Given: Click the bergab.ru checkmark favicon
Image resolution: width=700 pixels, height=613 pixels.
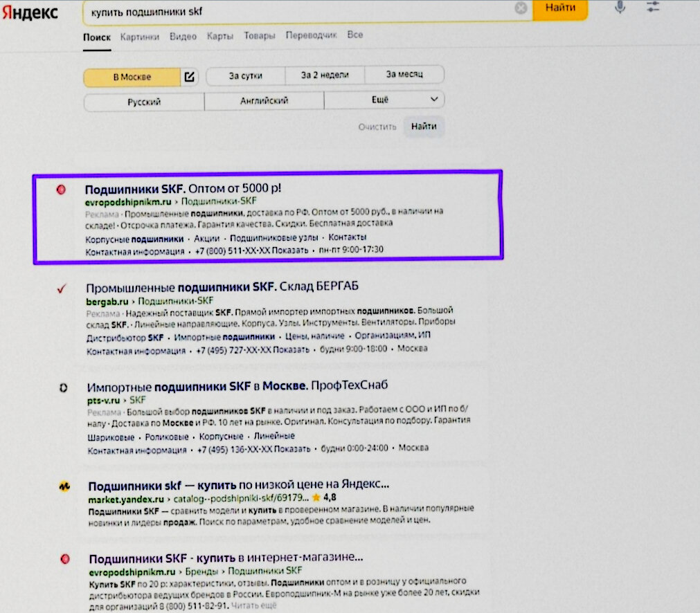Looking at the screenshot, I should click(x=62, y=289).
